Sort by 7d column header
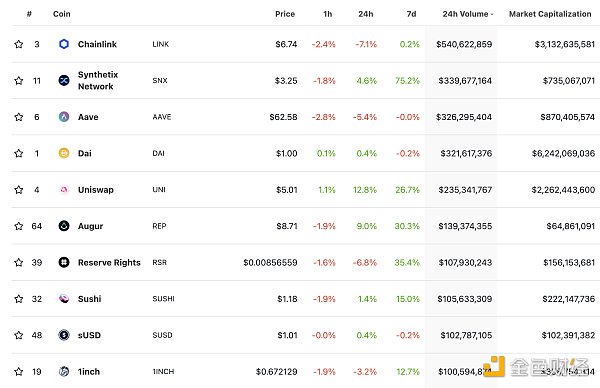Viewport: 600px width, 388px height. point(411,14)
